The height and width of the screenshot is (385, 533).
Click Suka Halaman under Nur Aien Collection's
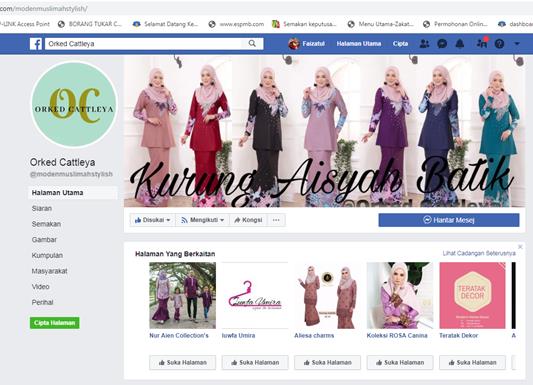click(183, 363)
